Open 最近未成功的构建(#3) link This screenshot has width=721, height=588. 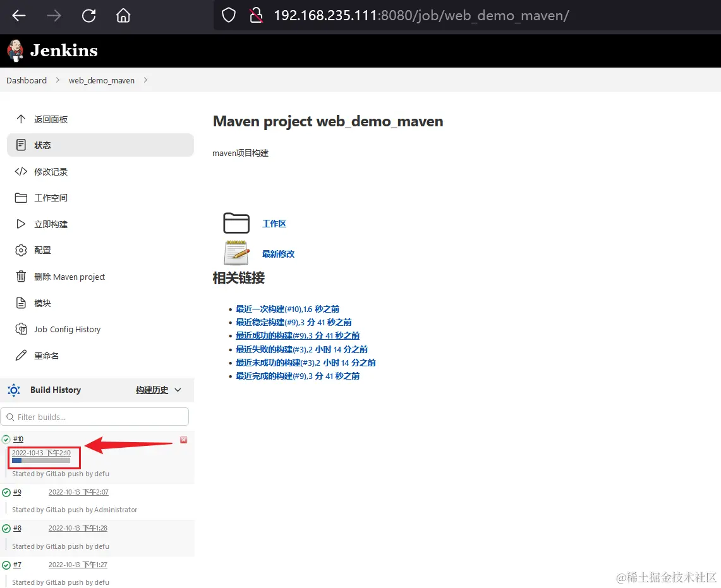coord(306,363)
